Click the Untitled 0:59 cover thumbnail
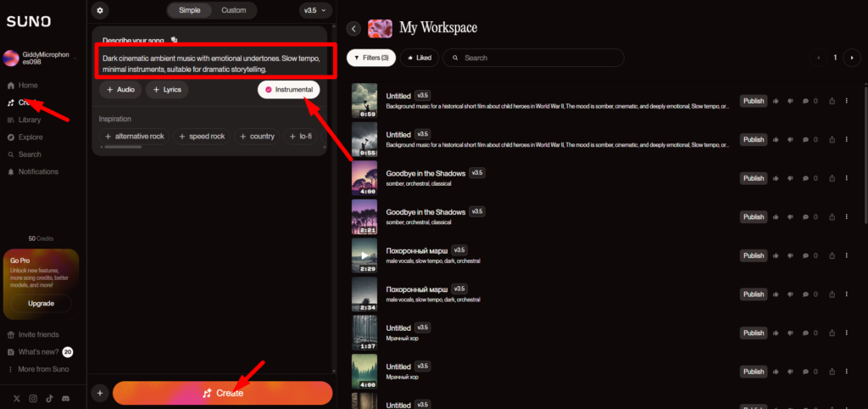Viewport: 868px width, 409px height. (364, 101)
